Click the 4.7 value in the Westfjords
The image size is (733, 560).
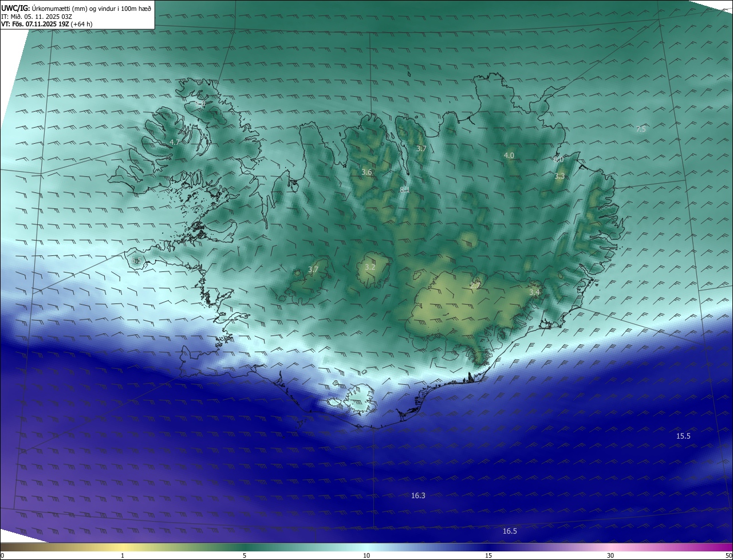coord(175,142)
